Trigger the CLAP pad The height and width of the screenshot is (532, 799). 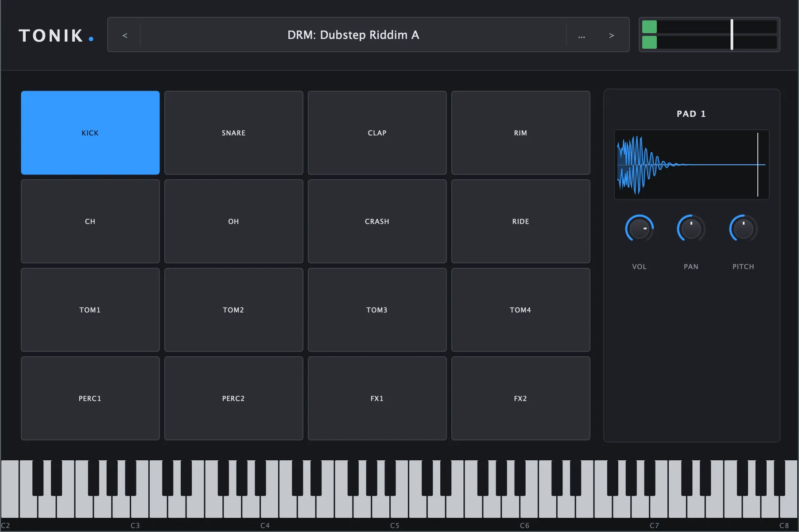[x=377, y=133]
